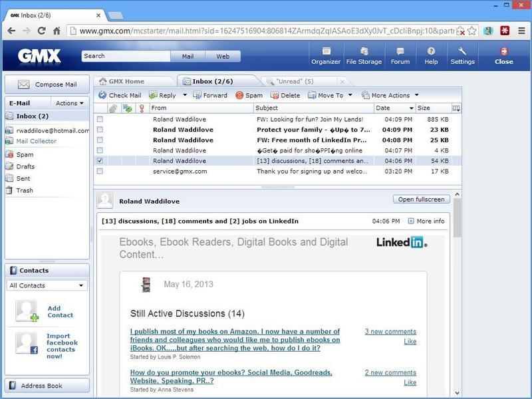Expand More info for the message
Image resolution: width=532 pixels, height=399 pixels.
tap(426, 221)
